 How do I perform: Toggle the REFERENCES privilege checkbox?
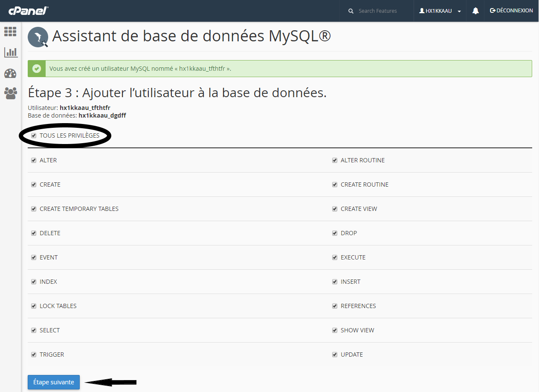335,306
